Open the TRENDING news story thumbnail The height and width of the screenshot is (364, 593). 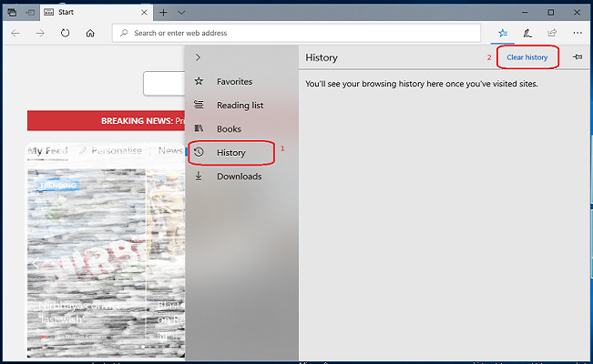[87, 263]
